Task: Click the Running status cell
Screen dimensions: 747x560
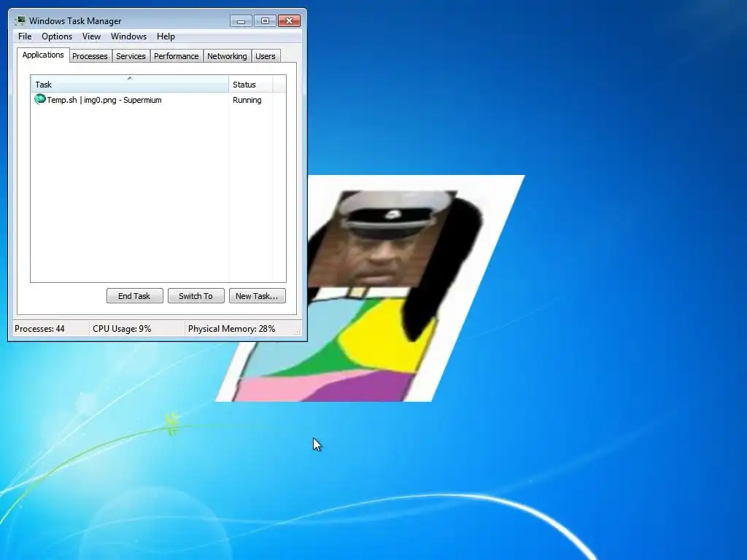Action: point(247,100)
